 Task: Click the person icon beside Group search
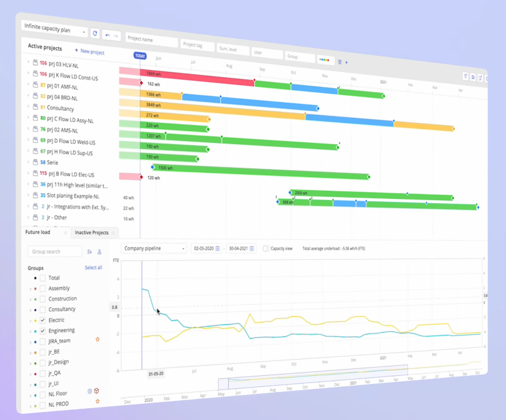(99, 252)
